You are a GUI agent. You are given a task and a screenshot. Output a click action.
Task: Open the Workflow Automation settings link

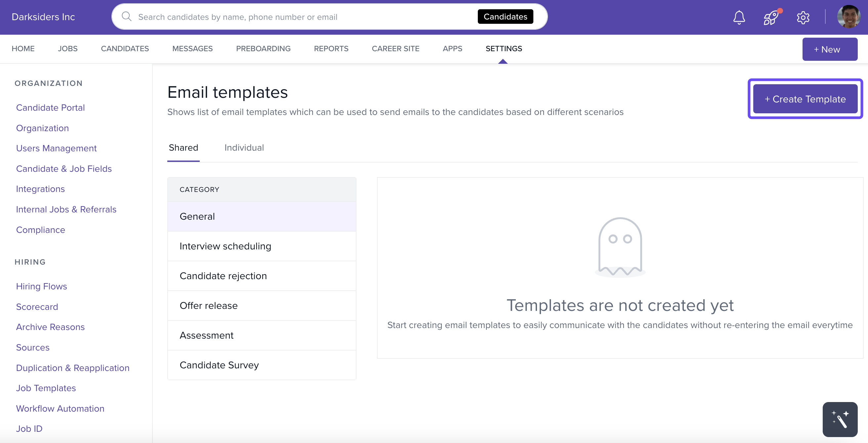pos(60,408)
